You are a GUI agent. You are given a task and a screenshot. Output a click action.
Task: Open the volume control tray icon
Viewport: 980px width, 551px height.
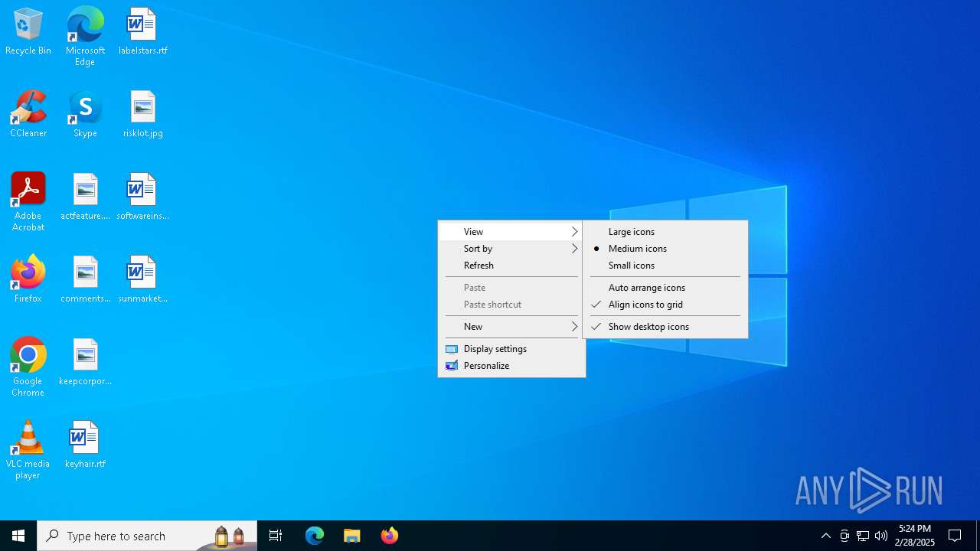(881, 536)
